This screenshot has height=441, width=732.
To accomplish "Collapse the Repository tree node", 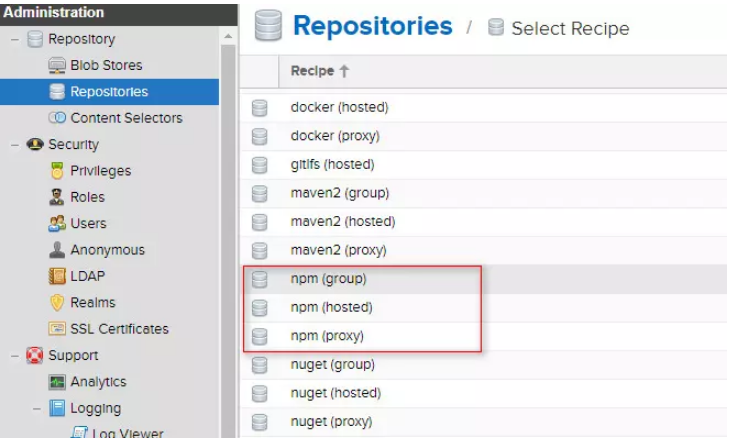I will point(14,39).
